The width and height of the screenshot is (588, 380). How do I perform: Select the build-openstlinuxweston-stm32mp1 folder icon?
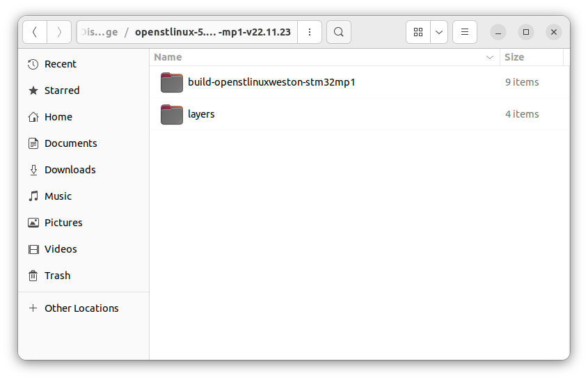[x=172, y=82]
